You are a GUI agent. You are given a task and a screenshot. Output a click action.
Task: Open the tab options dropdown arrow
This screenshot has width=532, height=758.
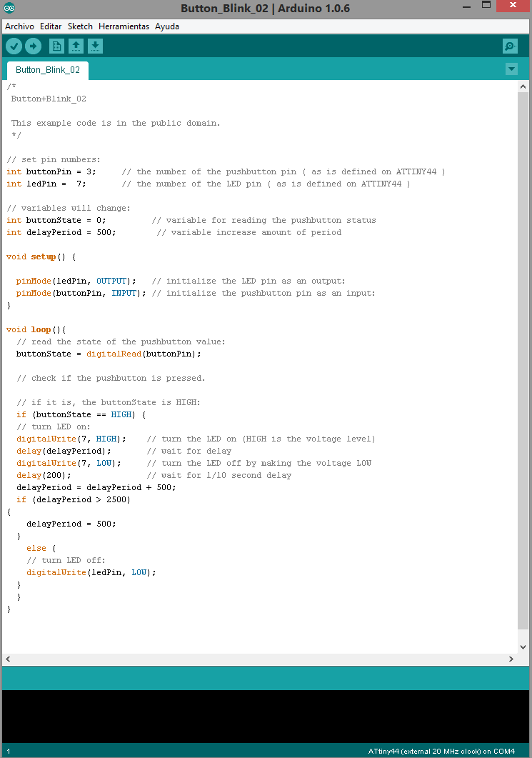(x=511, y=69)
